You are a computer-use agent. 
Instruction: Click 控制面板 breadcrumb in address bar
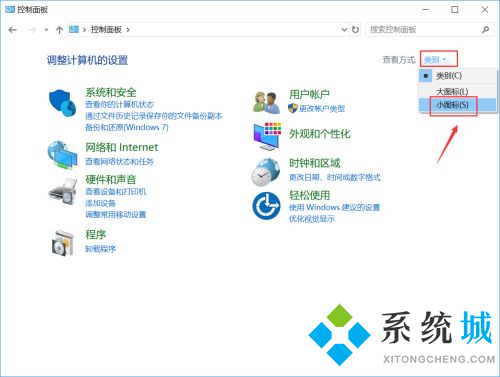pos(106,30)
